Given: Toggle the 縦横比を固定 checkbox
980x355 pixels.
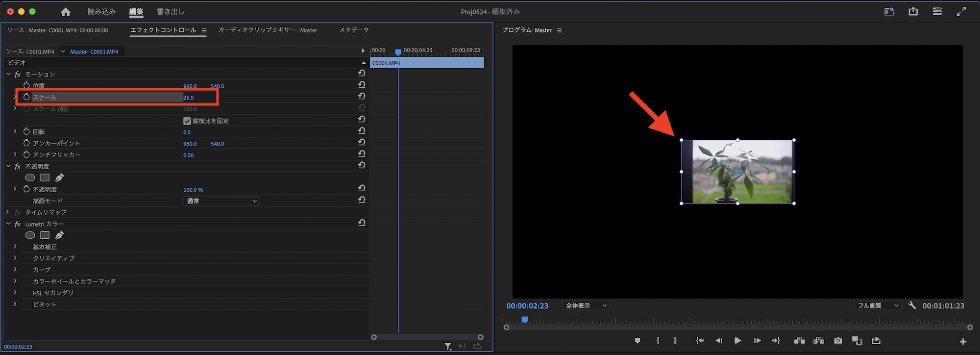Looking at the screenshot, I should tap(187, 121).
